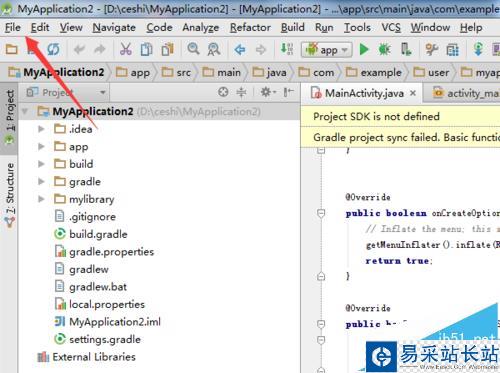Image resolution: width=500 pixels, height=373 pixels.
Task: Click the Attach debugger device icon
Action: 406,50
